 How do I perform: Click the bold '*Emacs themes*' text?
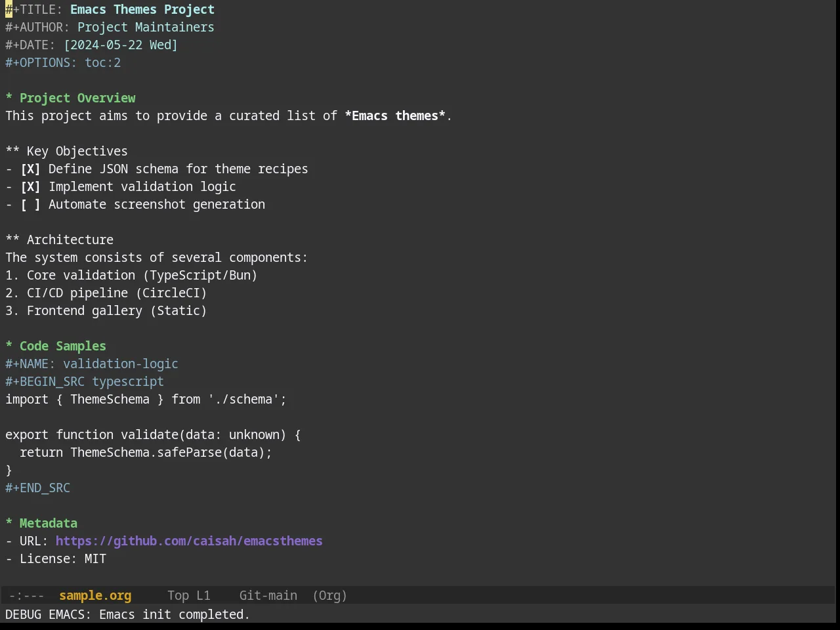(395, 115)
